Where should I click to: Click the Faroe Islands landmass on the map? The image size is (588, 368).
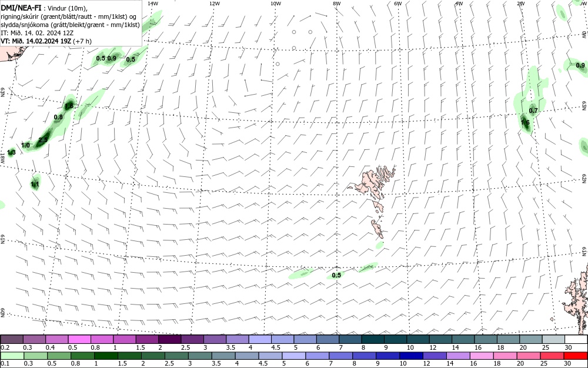point(371,182)
